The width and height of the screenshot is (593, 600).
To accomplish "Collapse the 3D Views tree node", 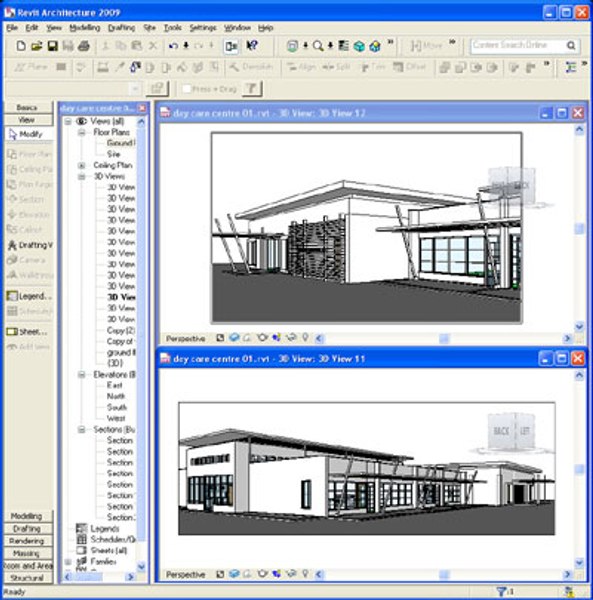I will pos(81,177).
